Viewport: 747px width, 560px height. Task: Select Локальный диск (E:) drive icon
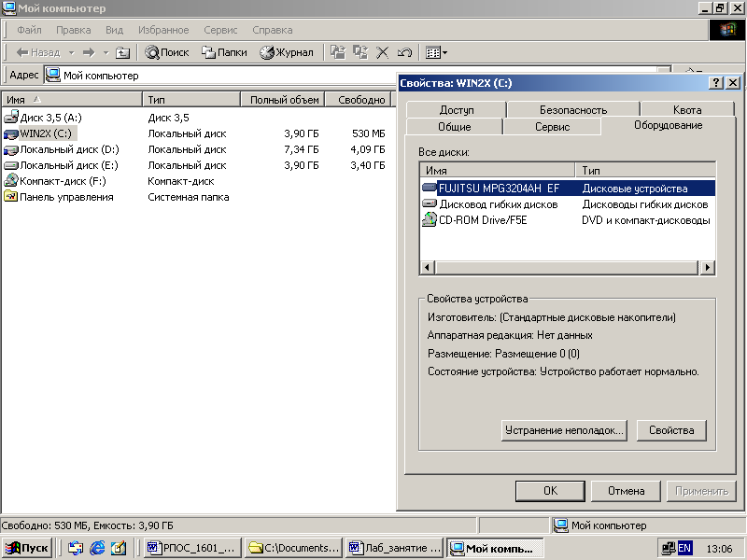[x=11, y=165]
